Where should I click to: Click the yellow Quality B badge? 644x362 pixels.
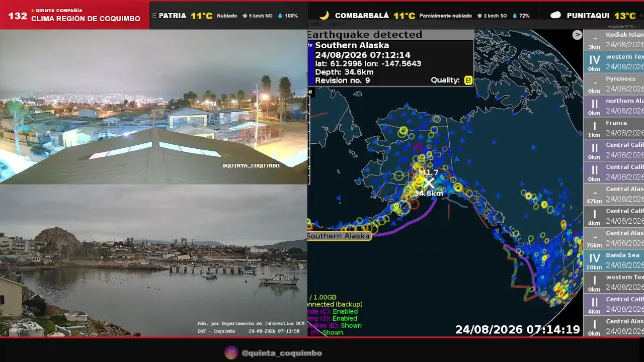coord(468,80)
